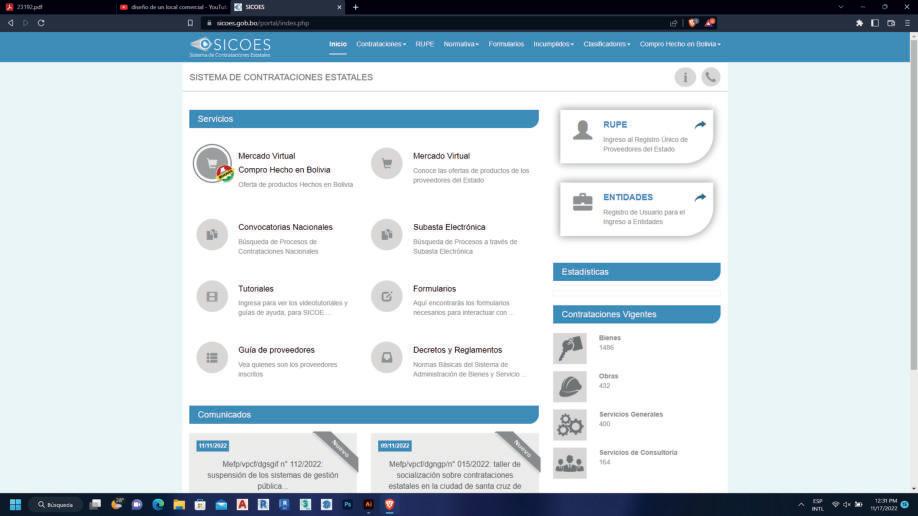Close the SICOES browser tab
918x516 pixels.
tap(339, 7)
